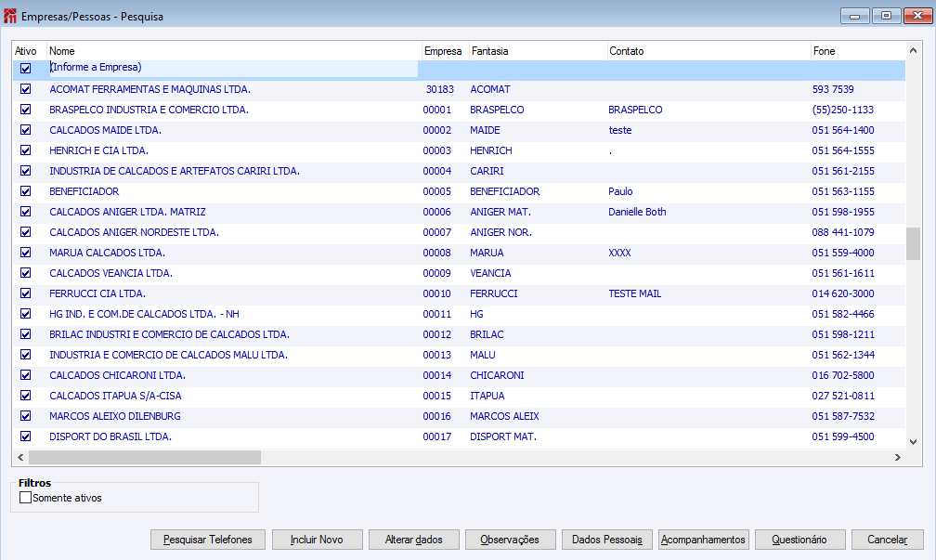This screenshot has height=560, width=936.
Task: Open Dados Pessoais
Action: tap(607, 540)
